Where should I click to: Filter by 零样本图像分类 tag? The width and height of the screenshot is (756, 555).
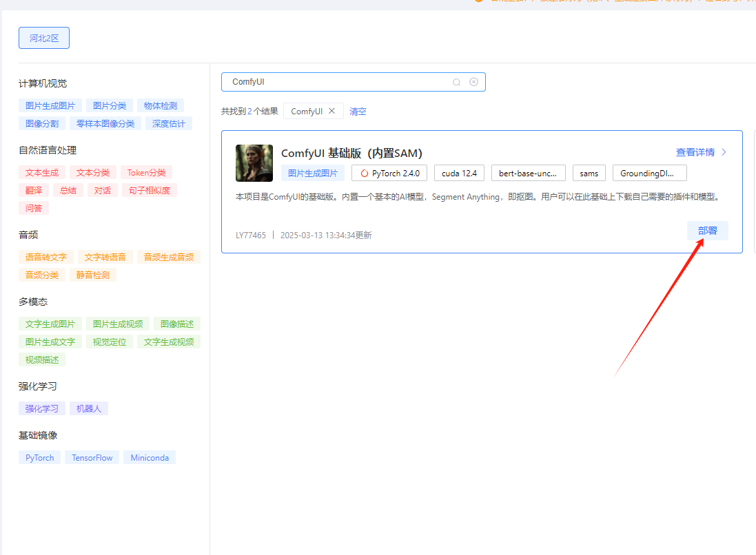[105, 123]
